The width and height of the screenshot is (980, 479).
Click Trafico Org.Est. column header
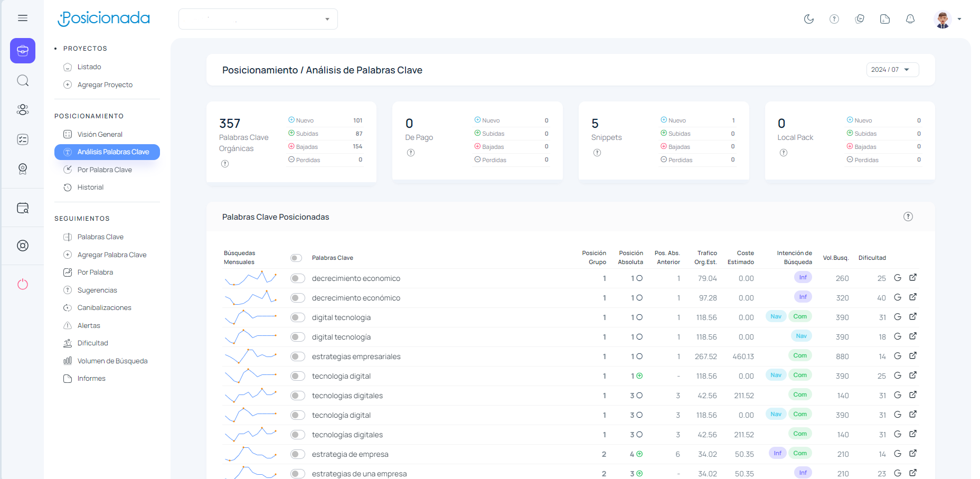pos(706,258)
